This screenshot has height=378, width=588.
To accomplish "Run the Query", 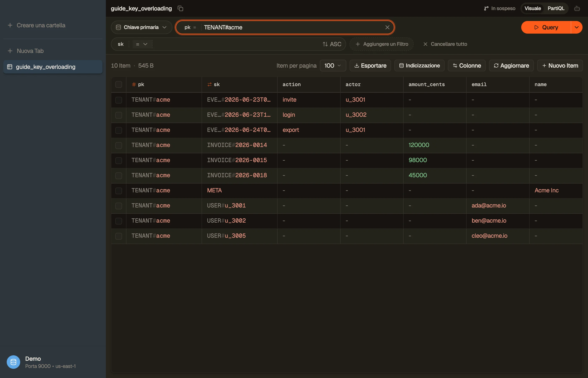I will point(546,27).
